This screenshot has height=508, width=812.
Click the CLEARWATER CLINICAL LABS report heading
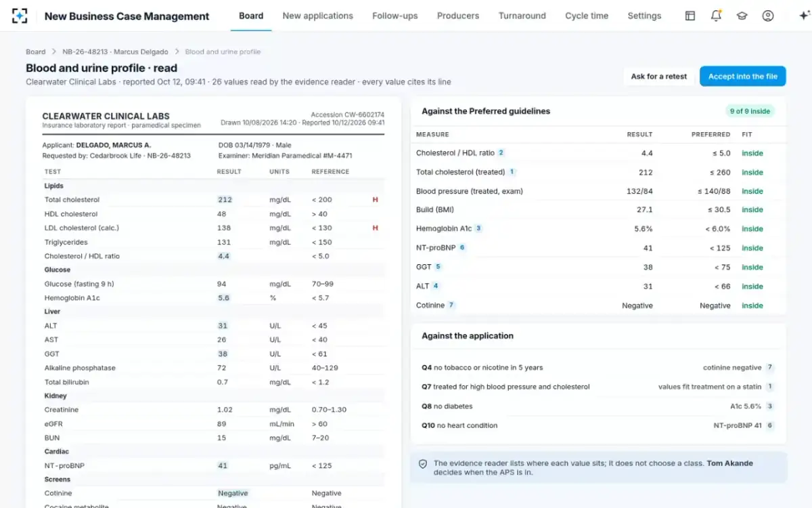(x=106, y=116)
